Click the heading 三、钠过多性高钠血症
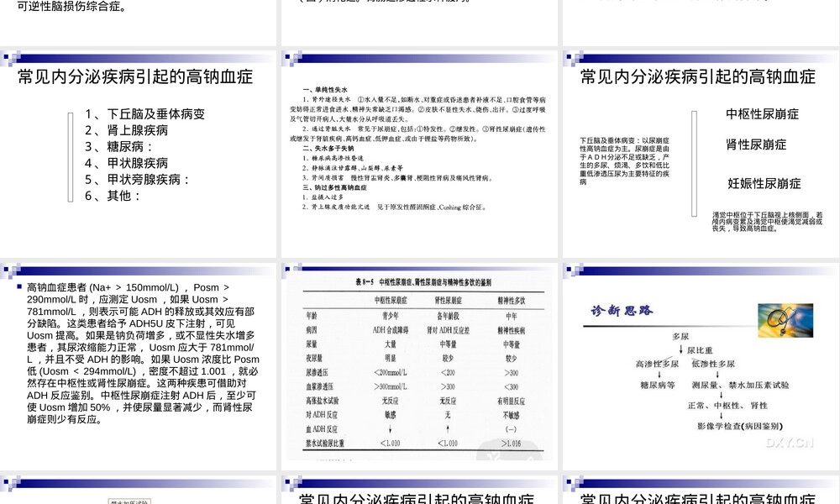The image size is (840, 504). [335, 188]
